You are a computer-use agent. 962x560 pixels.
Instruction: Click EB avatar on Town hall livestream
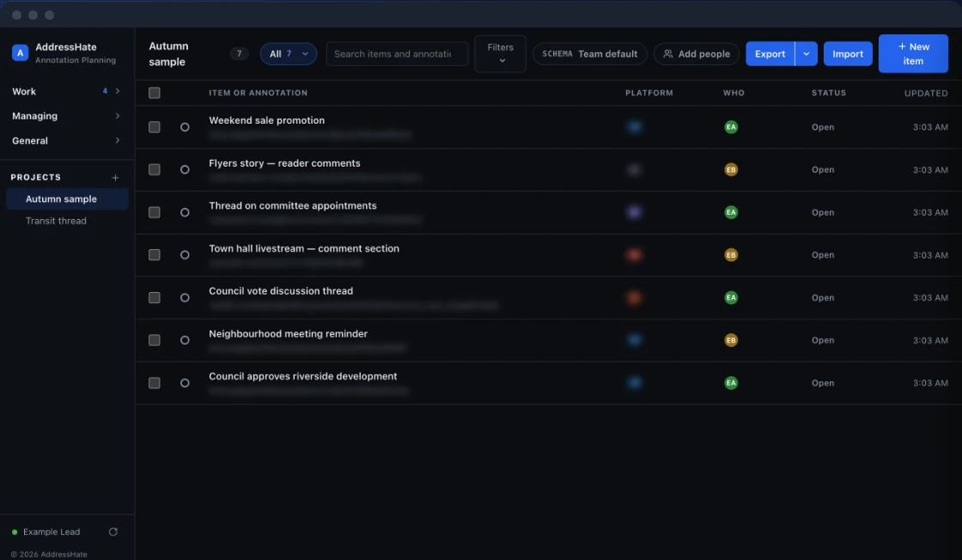[x=731, y=254]
